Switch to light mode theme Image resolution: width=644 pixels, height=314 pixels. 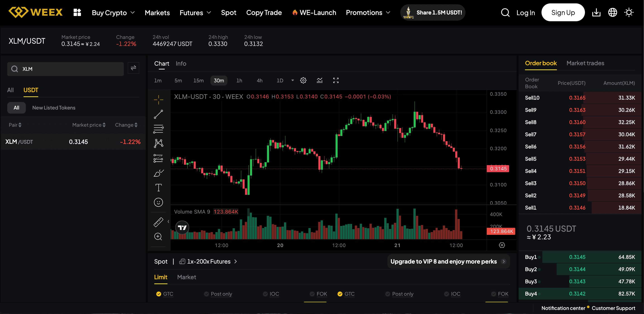pyautogui.click(x=629, y=12)
